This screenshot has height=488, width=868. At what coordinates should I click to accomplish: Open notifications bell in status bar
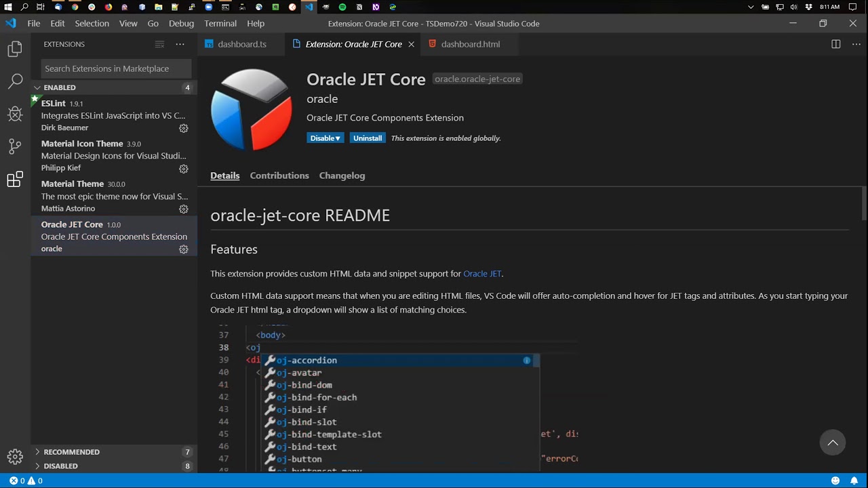point(854,481)
